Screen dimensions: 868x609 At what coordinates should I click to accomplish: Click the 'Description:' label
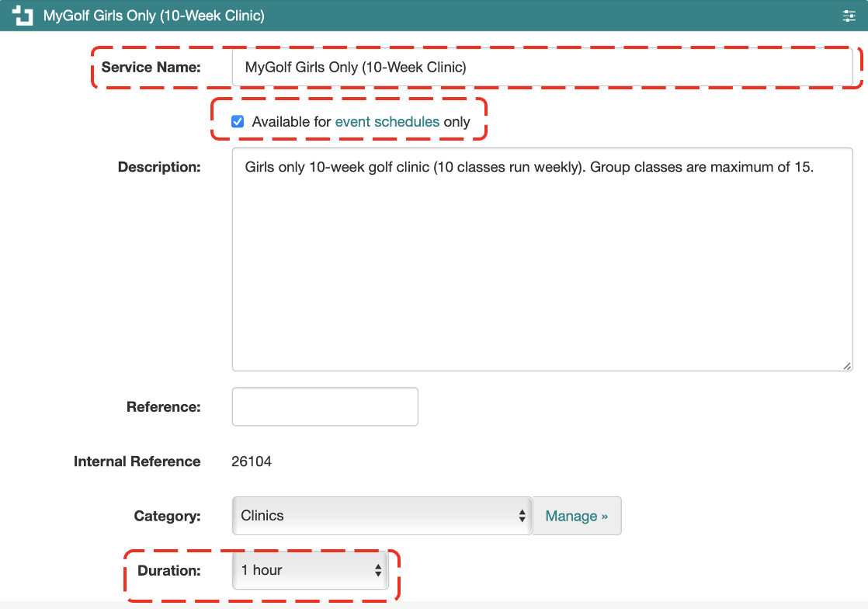tap(159, 167)
